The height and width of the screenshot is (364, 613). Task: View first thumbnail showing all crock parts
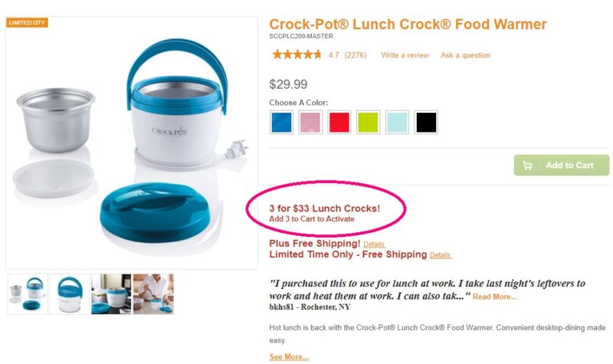tap(28, 294)
